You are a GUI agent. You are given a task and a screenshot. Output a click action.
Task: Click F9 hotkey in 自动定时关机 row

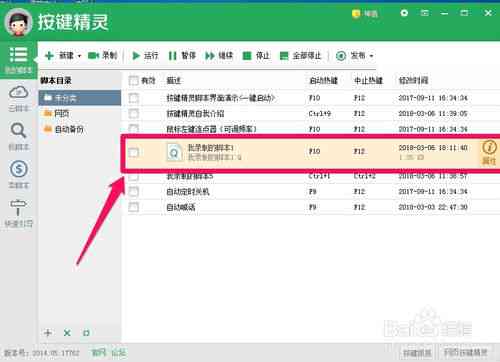(x=312, y=191)
